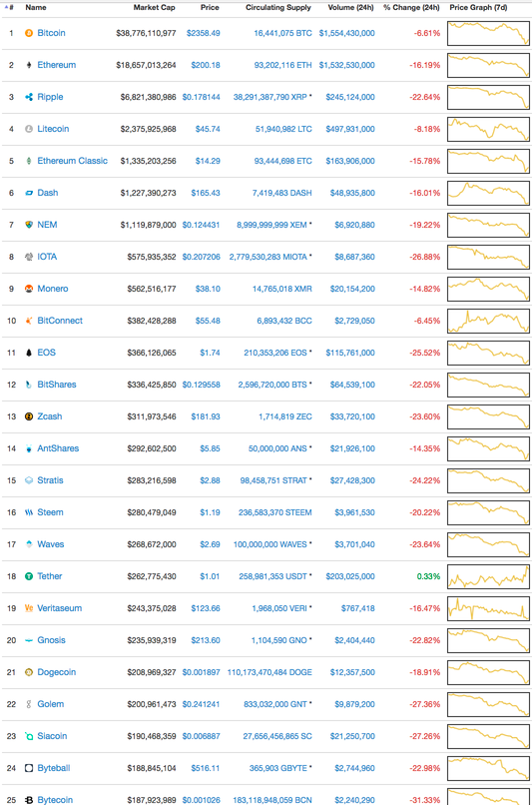Open Bitcoin 7-day price graph
Image resolution: width=532 pixels, height=805 pixels.
click(x=488, y=33)
